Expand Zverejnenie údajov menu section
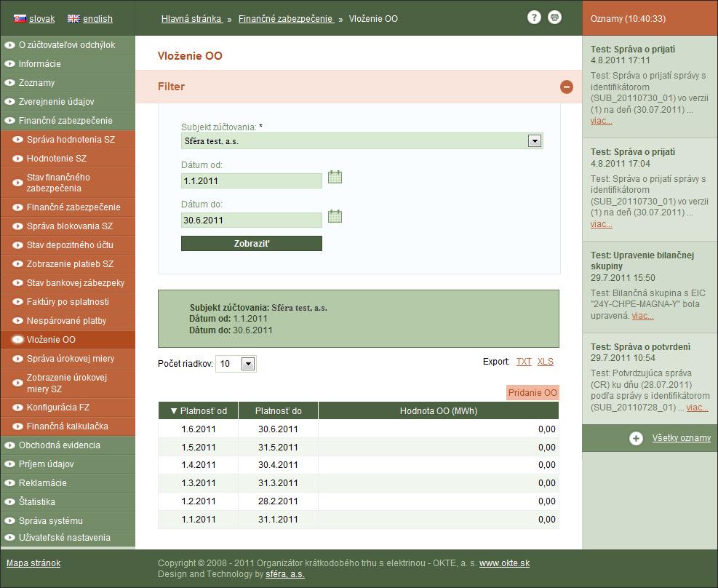This screenshot has width=718, height=588. (68, 102)
